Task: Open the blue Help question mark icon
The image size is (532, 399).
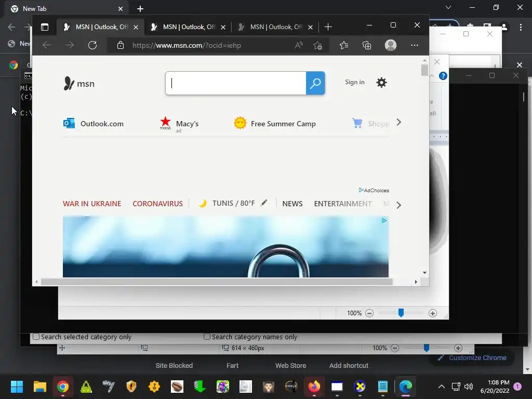Action: pyautogui.click(x=443, y=76)
